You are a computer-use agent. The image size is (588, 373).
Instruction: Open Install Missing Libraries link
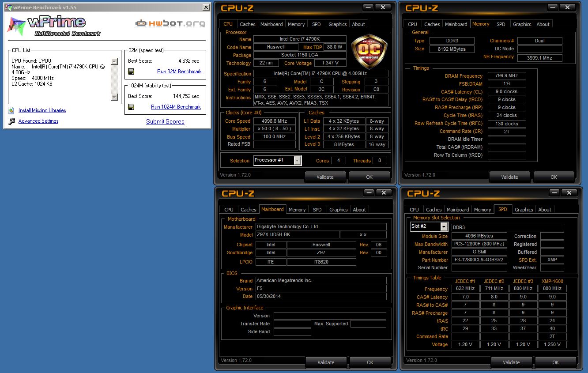42,110
